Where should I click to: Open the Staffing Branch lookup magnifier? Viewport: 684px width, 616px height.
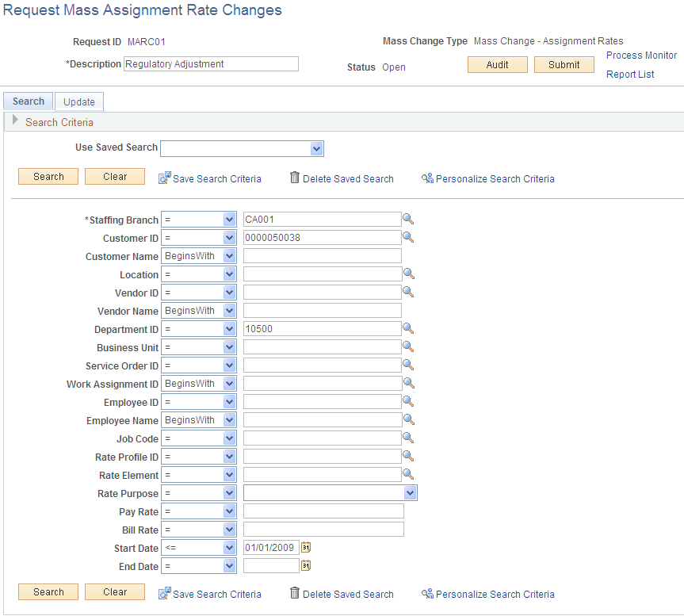point(408,220)
